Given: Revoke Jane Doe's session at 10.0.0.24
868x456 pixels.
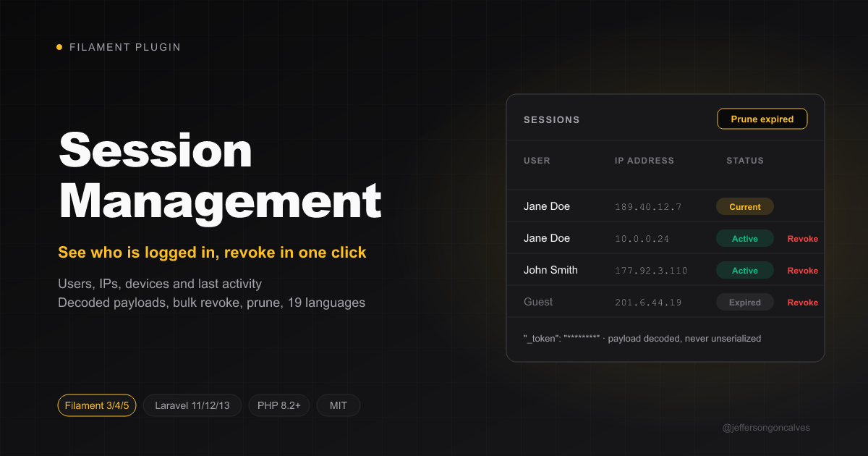Looking at the screenshot, I should pos(802,239).
